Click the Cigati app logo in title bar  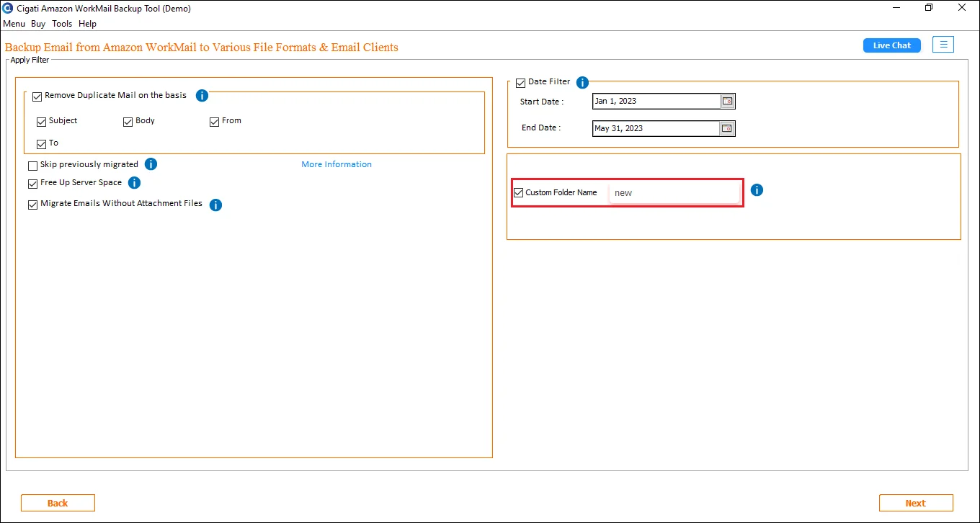[8, 8]
